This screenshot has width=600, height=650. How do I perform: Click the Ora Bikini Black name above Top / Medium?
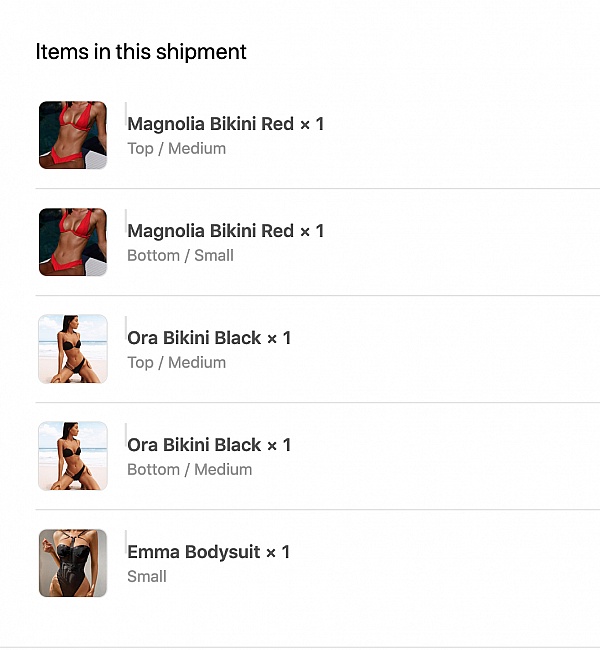[x=194, y=338]
